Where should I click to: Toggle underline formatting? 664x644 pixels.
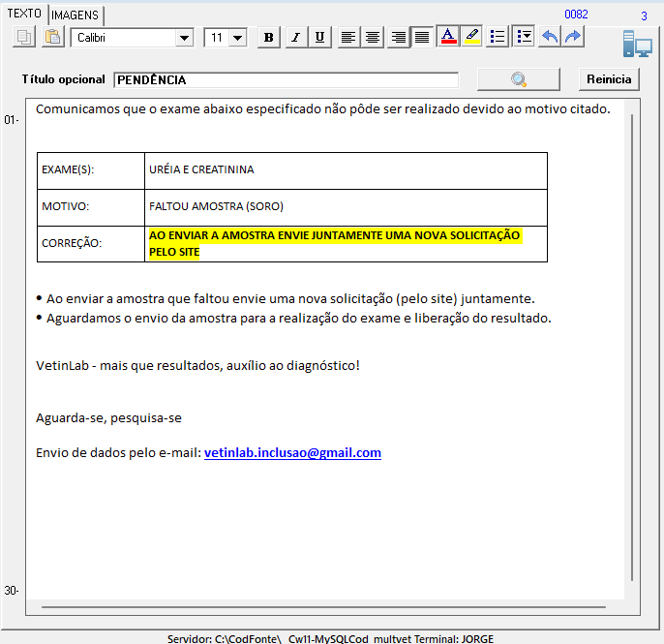coord(319,38)
